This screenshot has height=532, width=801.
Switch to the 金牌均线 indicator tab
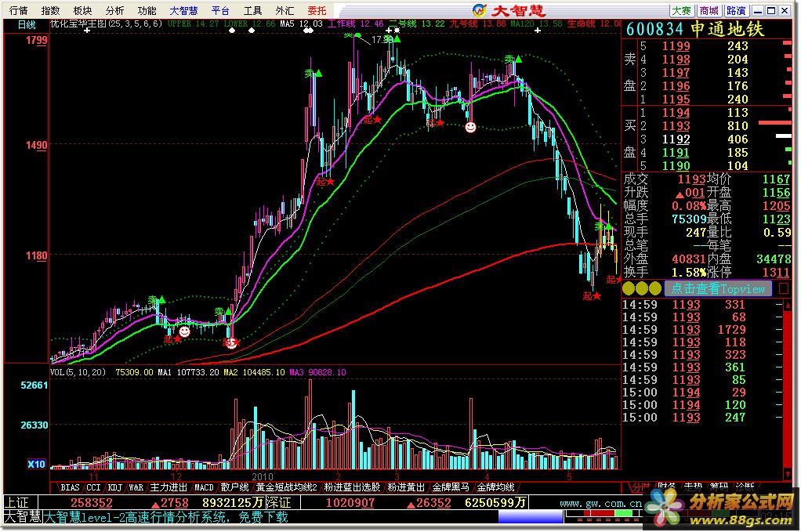[x=495, y=487]
